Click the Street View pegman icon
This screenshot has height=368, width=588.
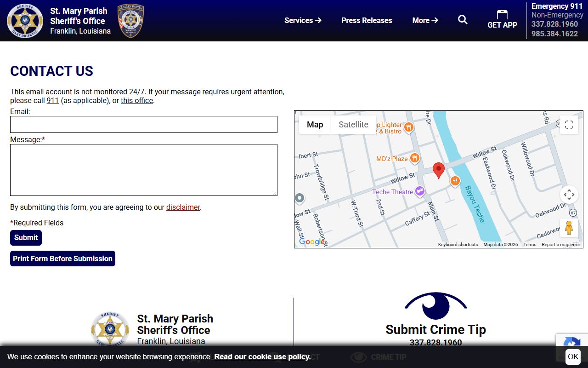pyautogui.click(x=569, y=228)
